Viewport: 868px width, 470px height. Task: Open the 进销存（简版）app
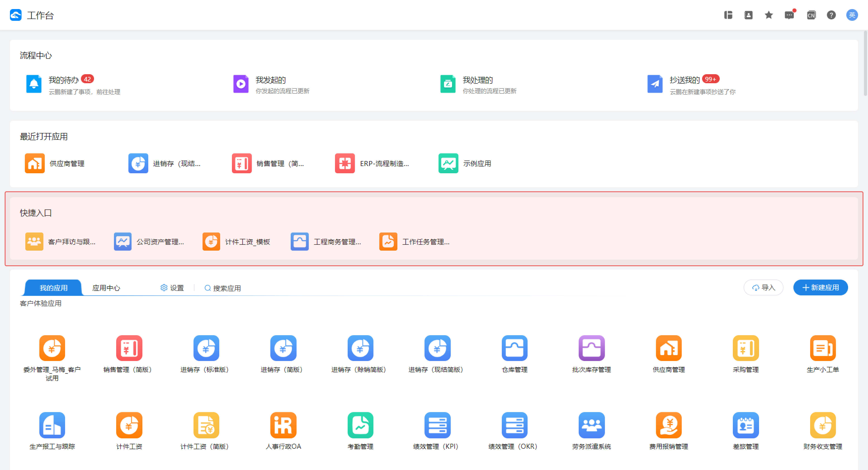(283, 348)
